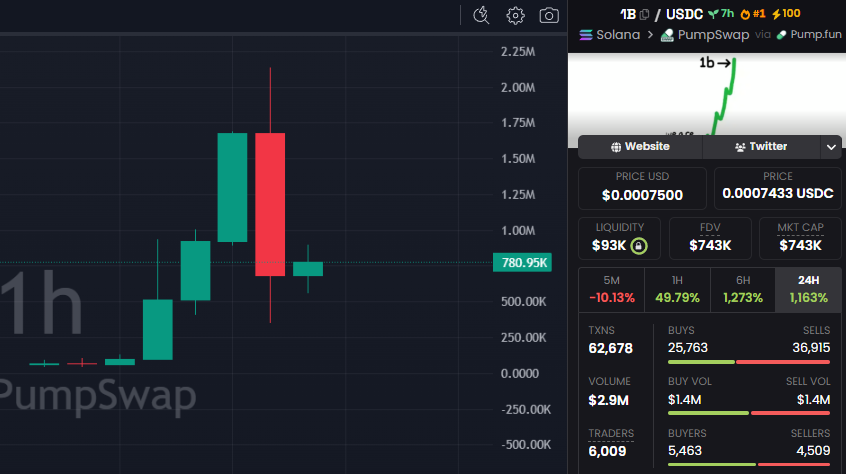Open the Pump.fun link
Image resolution: width=846 pixels, height=474 pixels.
[x=809, y=35]
